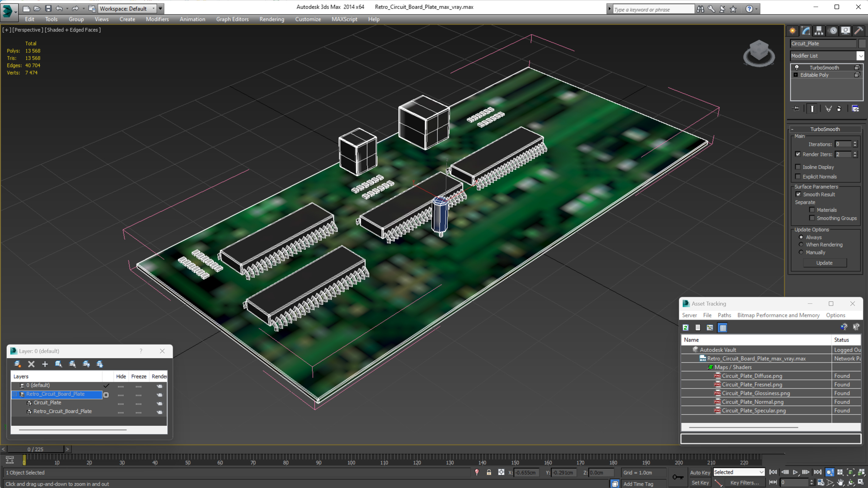Click Go to End playback button

[x=817, y=472]
